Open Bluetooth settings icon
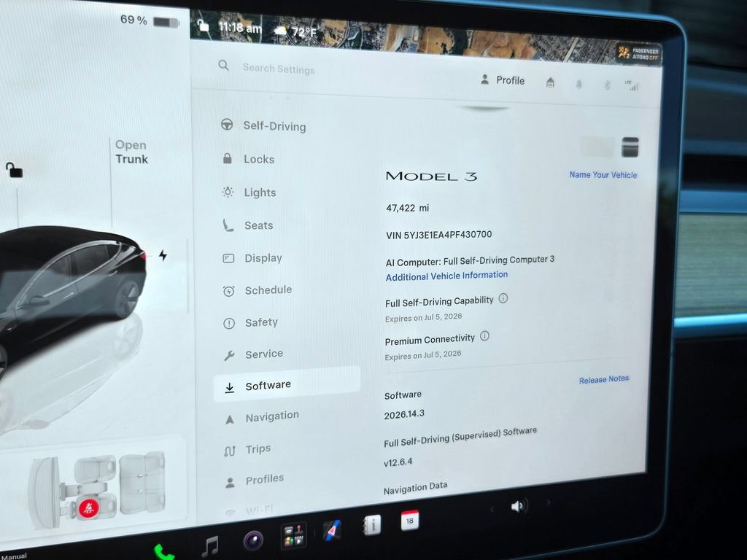 pyautogui.click(x=607, y=85)
